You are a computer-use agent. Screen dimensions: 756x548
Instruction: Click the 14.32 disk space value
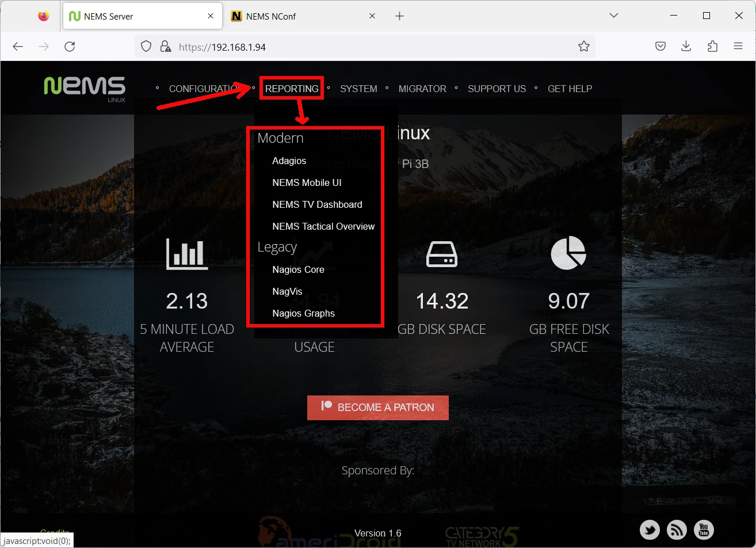tap(442, 301)
